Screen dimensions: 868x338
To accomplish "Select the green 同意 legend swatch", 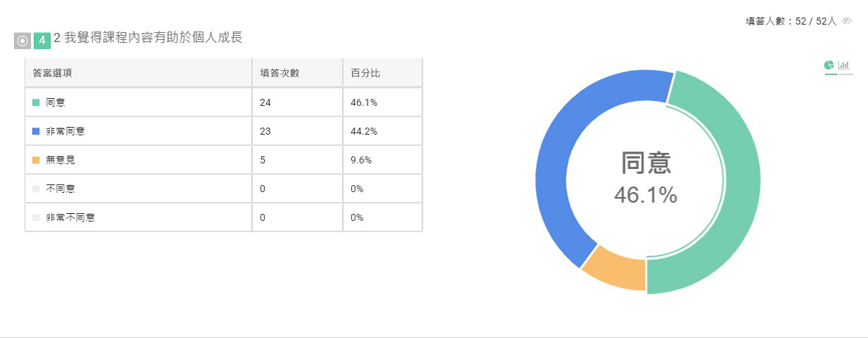I will pos(36,102).
